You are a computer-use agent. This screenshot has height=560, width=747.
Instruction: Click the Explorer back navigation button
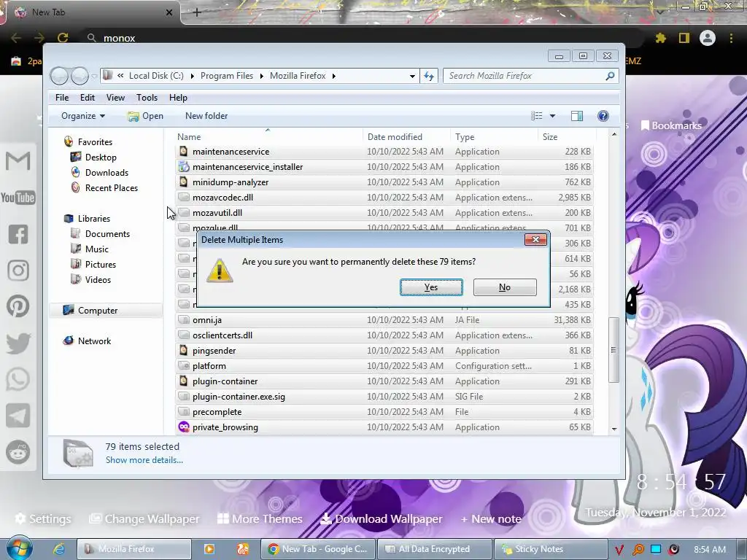point(59,76)
